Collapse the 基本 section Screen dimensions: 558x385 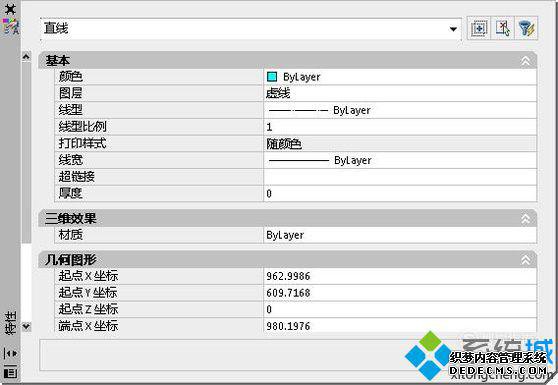point(526,61)
